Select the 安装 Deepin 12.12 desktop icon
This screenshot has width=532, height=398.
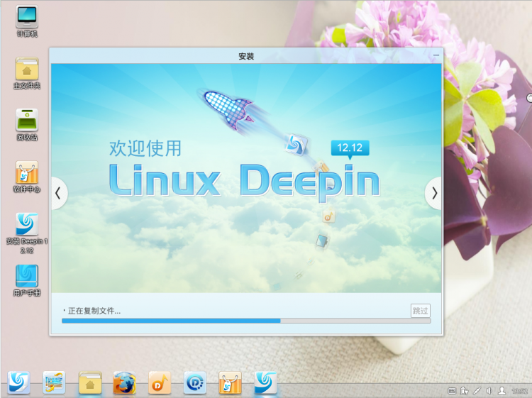(x=27, y=233)
